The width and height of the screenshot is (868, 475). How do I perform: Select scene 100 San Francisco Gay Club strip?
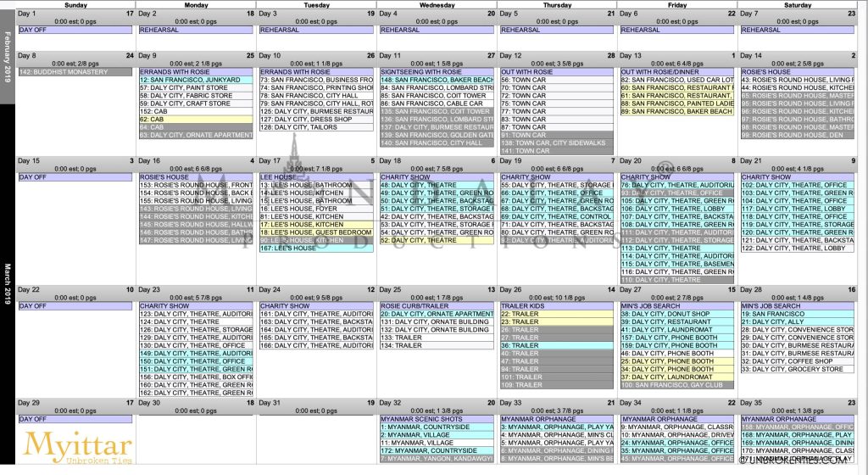tap(677, 385)
